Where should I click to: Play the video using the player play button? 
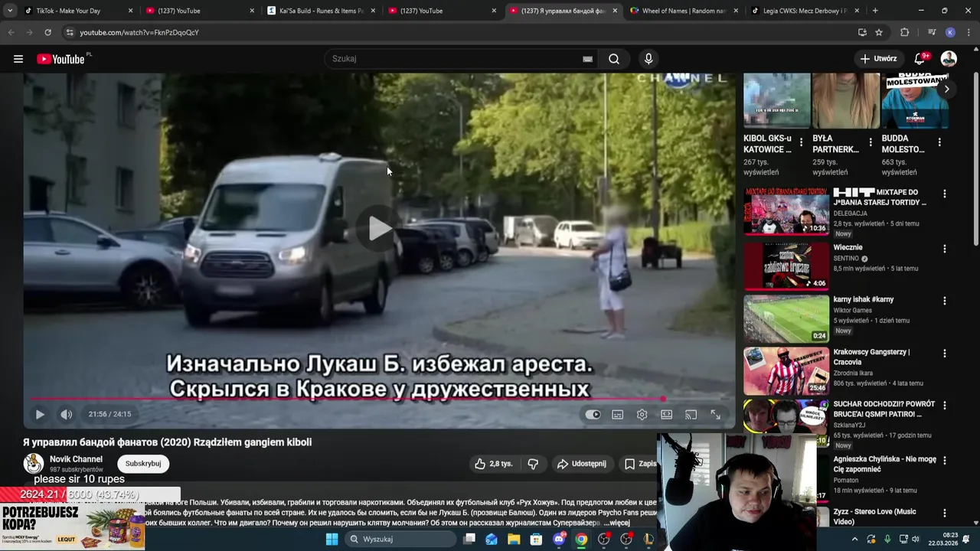[40, 414]
